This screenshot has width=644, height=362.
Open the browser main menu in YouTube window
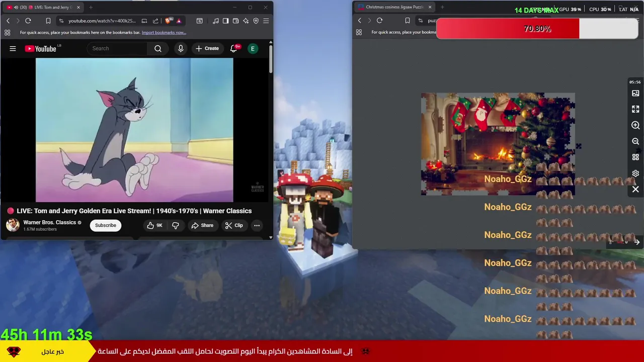click(266, 21)
